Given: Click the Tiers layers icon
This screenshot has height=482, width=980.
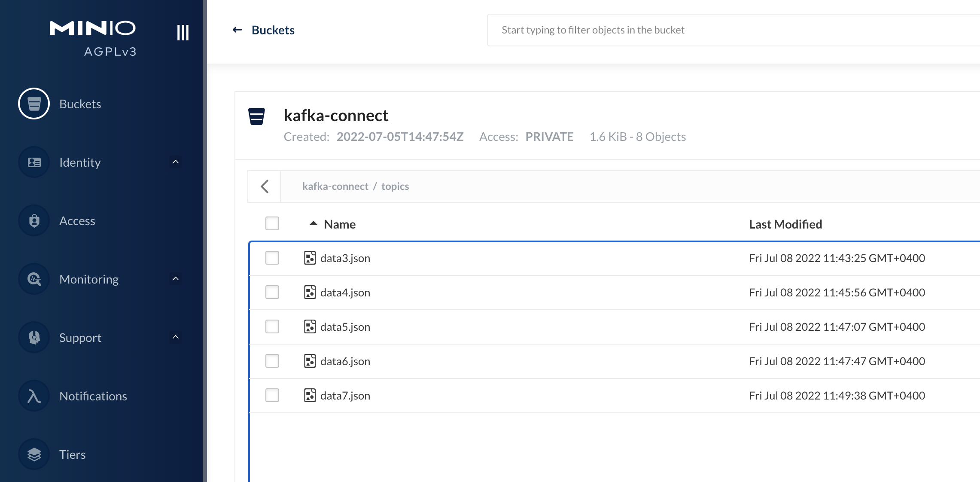Looking at the screenshot, I should [34, 454].
